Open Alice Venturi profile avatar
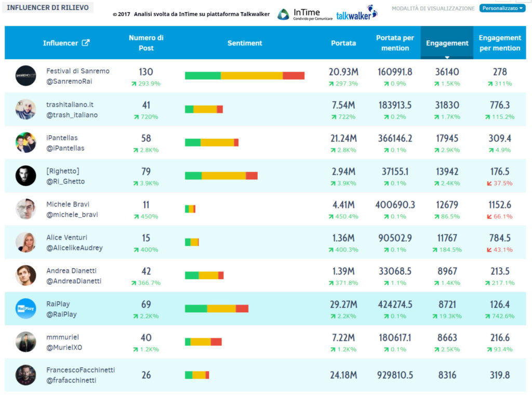The width and height of the screenshot is (532, 396). pos(26,242)
